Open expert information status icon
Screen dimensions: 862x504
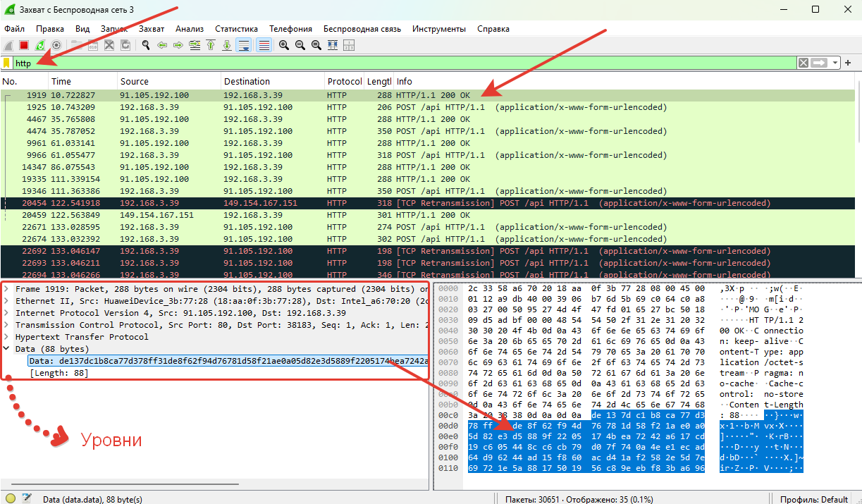coord(11,498)
